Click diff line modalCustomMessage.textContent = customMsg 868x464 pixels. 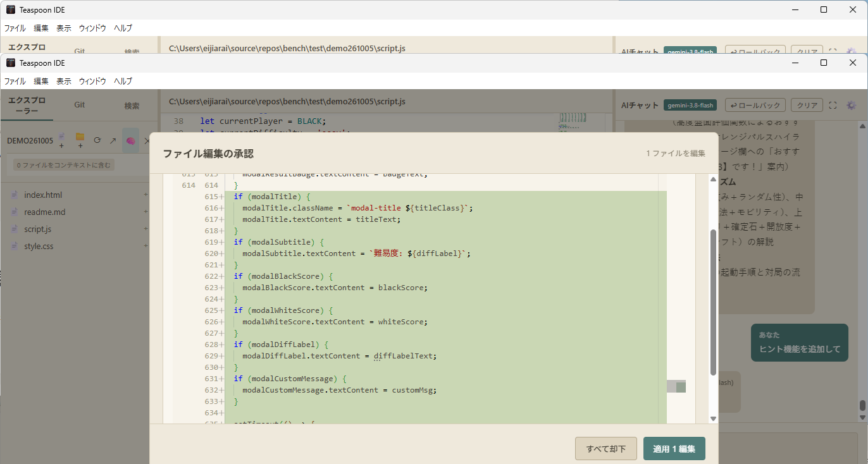tap(339, 390)
